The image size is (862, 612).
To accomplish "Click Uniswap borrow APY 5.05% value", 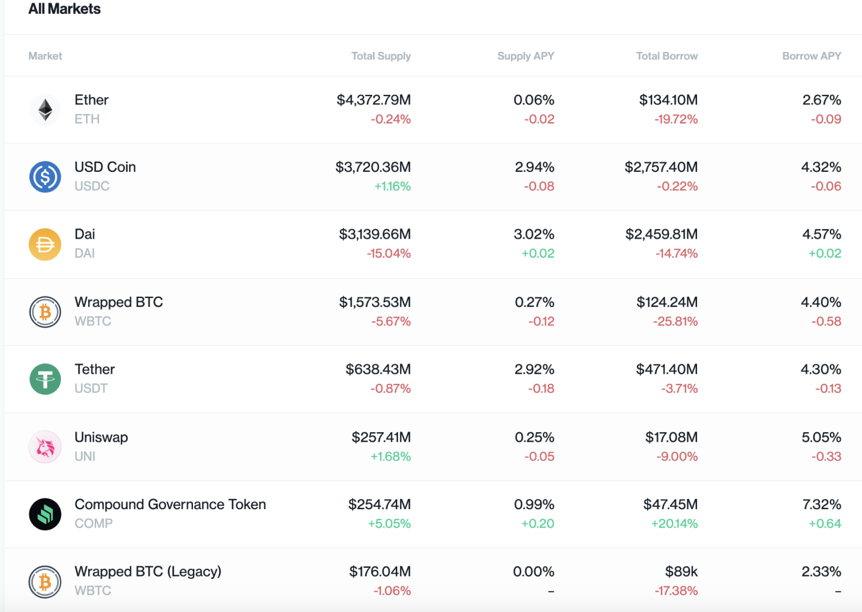I will coord(821,437).
